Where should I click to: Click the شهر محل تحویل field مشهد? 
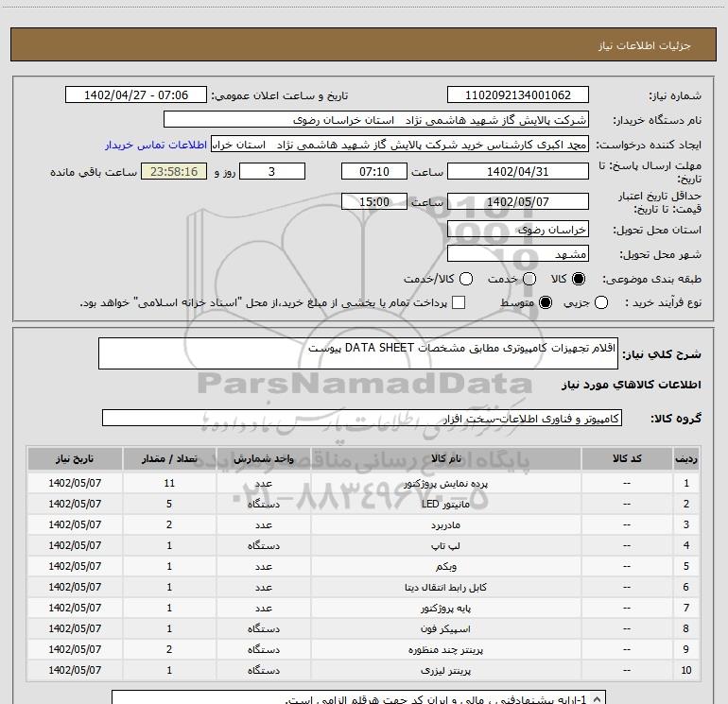point(517,254)
